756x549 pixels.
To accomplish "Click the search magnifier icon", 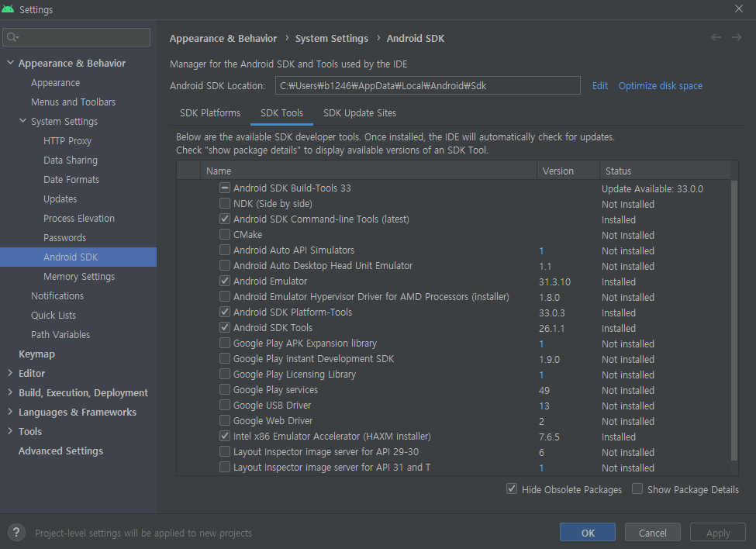I will pyautogui.click(x=12, y=37).
